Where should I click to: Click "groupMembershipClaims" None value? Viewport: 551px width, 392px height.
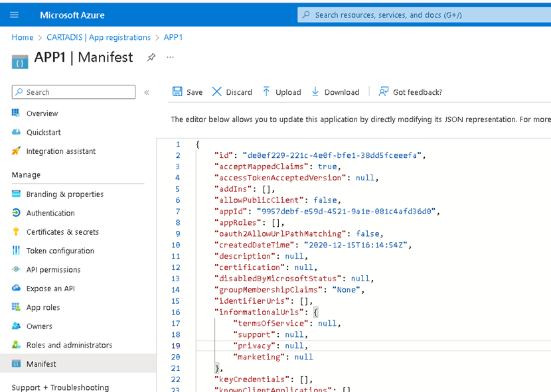coord(346,290)
